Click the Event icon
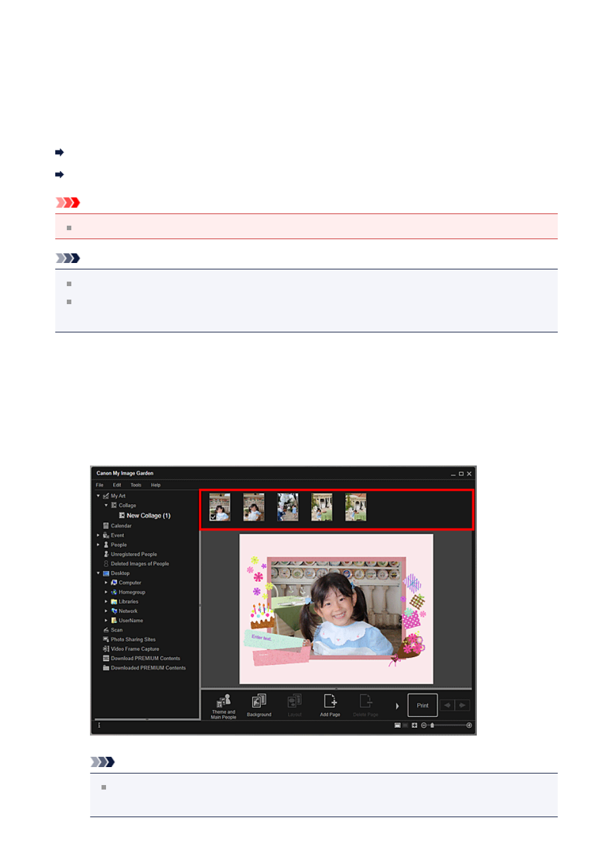Screen dimensions: 613x868 click(106, 535)
